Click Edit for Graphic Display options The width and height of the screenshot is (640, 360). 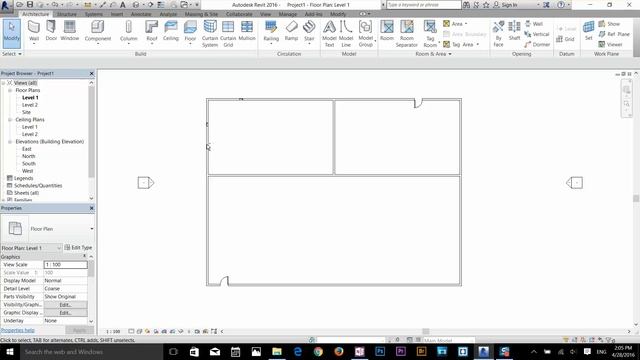tap(65, 313)
